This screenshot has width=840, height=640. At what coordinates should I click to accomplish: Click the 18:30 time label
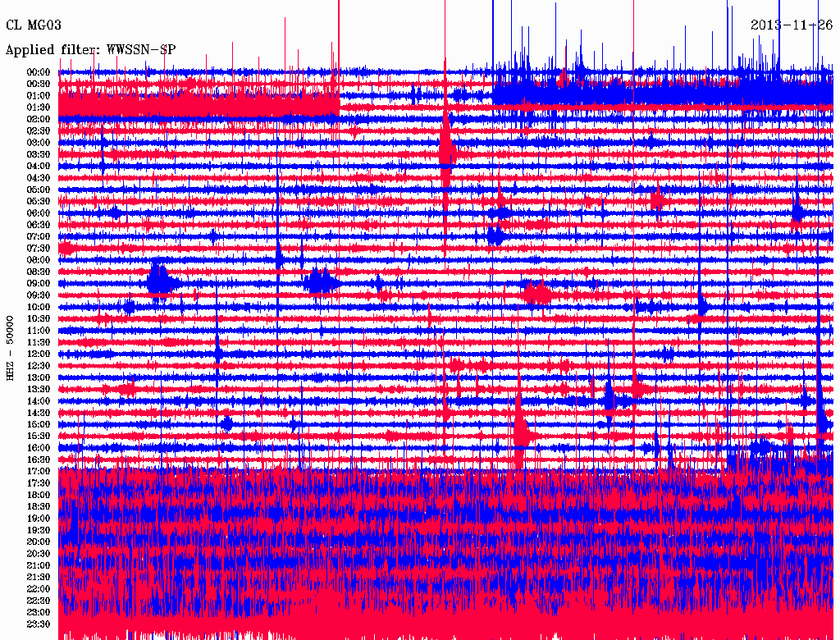click(x=39, y=506)
